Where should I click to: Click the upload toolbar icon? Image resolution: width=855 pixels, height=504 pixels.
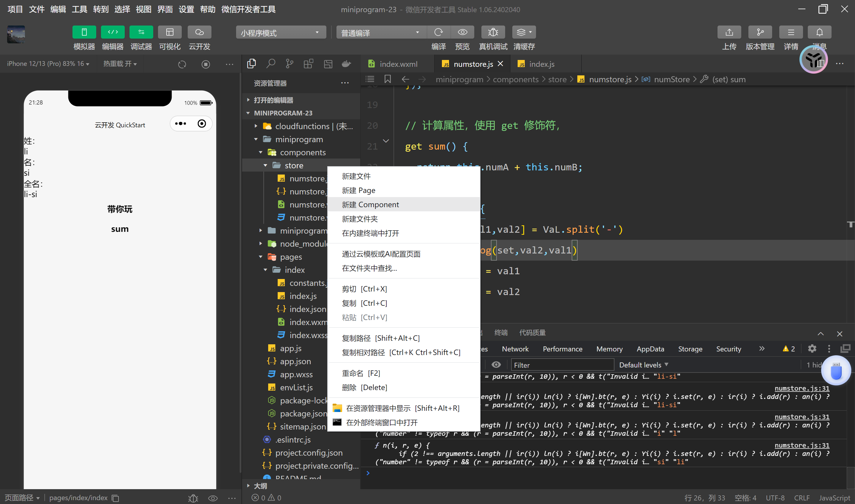(729, 32)
